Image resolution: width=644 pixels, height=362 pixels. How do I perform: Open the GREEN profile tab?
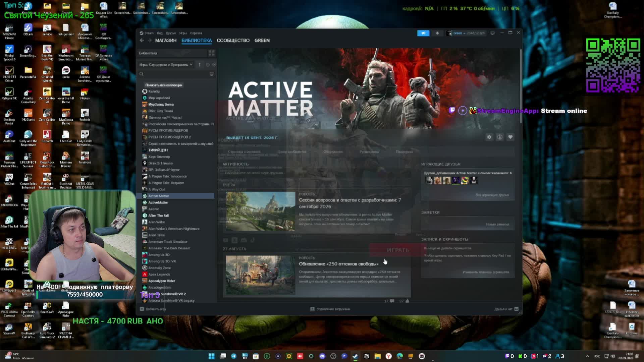pos(262,40)
